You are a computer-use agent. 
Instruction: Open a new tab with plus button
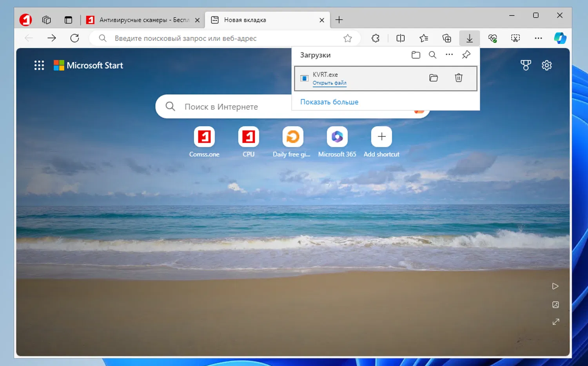click(x=339, y=20)
